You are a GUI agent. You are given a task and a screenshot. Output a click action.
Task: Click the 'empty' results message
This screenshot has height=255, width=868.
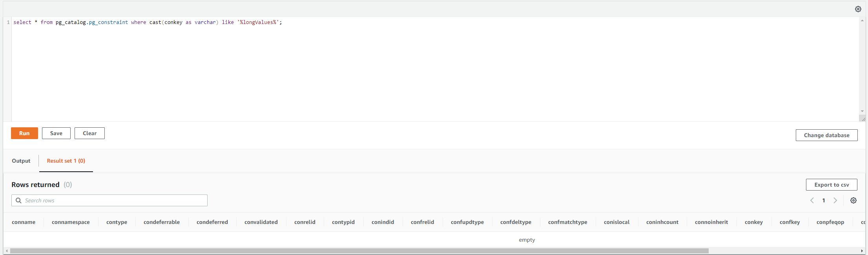527,240
